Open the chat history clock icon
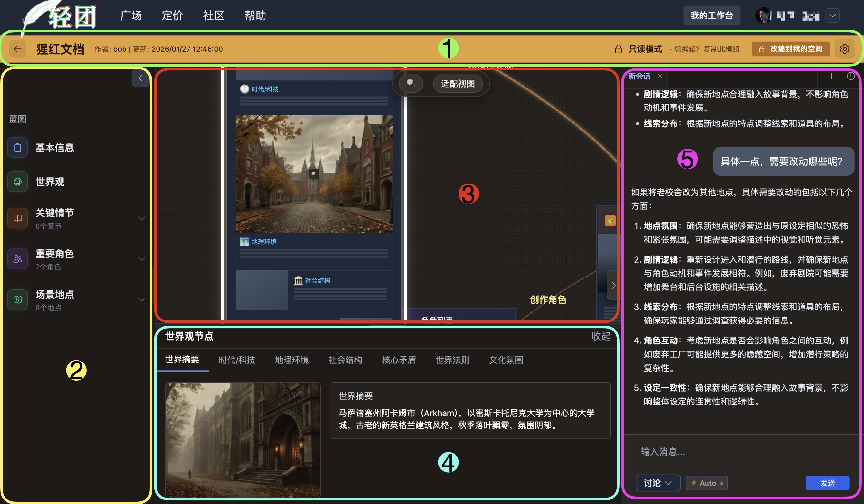Screen dimensions: 864x504 (x=851, y=76)
